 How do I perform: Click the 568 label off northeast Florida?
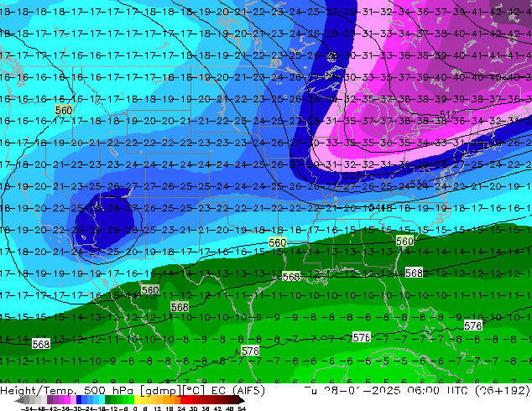click(415, 273)
